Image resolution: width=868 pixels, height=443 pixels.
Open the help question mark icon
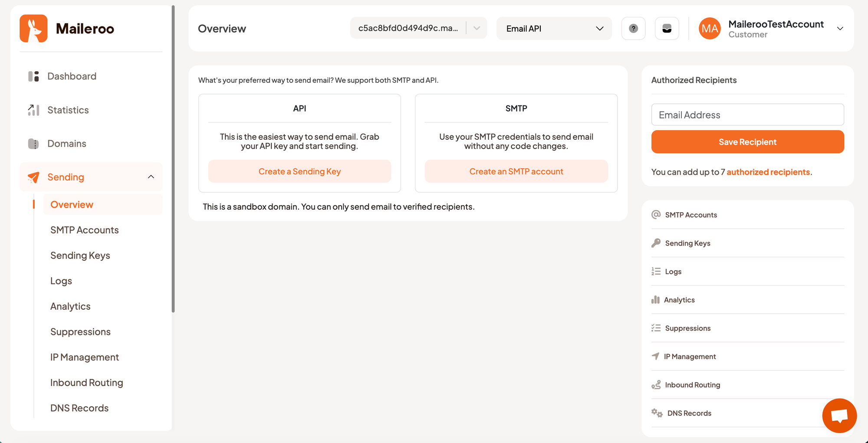[x=633, y=29]
